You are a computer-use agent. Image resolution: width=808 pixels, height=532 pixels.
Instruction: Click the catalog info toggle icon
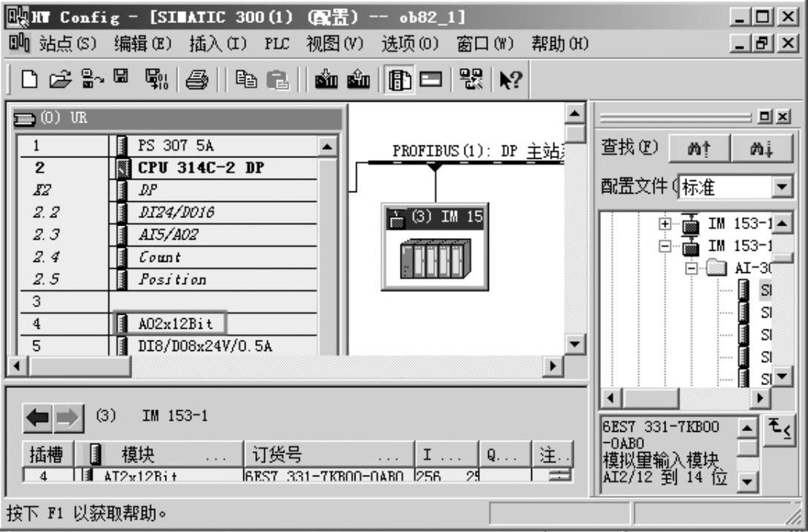[779, 430]
